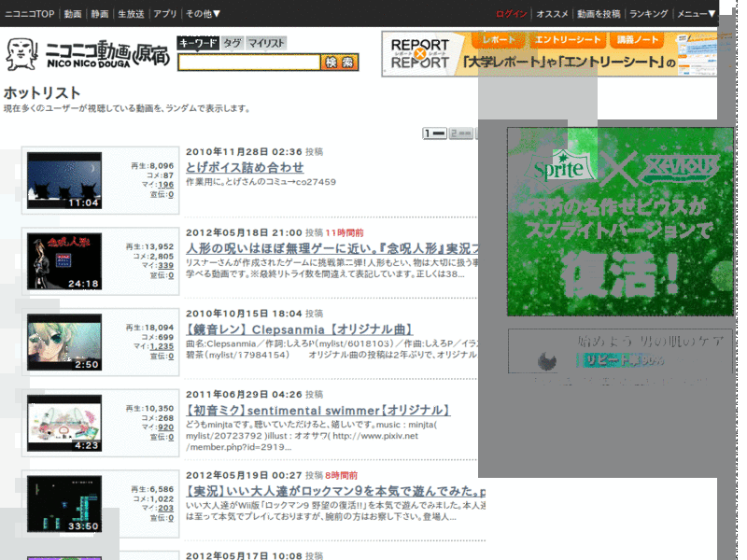Open sentimental swimmer thumbnail 4:23
Image resolution: width=747 pixels, height=560 pixels.
(x=64, y=424)
